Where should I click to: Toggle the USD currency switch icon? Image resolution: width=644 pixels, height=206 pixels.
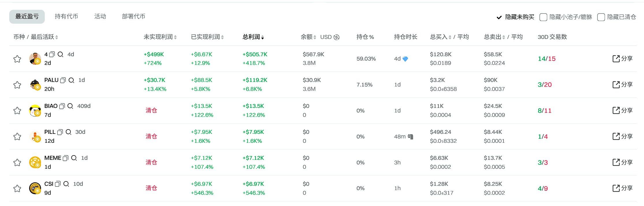click(336, 37)
